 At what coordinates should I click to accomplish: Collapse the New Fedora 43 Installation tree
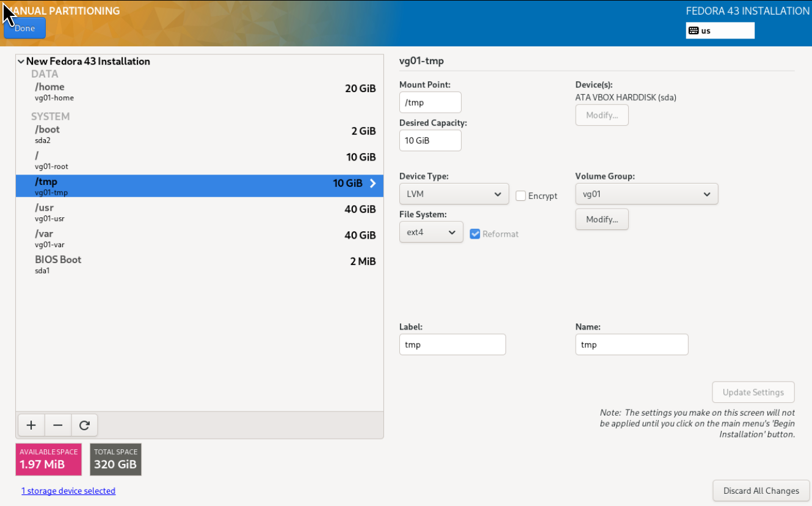[x=21, y=62]
